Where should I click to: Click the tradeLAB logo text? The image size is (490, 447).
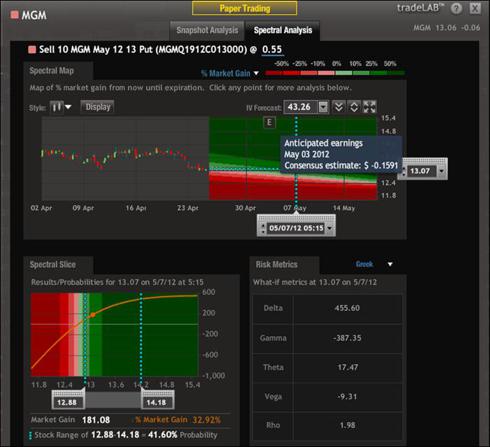click(421, 7)
